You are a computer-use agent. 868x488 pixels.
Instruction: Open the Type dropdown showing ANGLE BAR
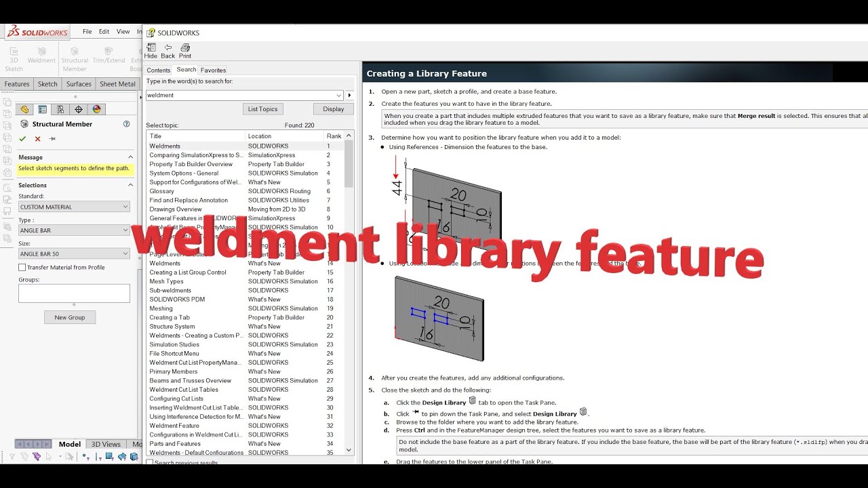(74, 230)
